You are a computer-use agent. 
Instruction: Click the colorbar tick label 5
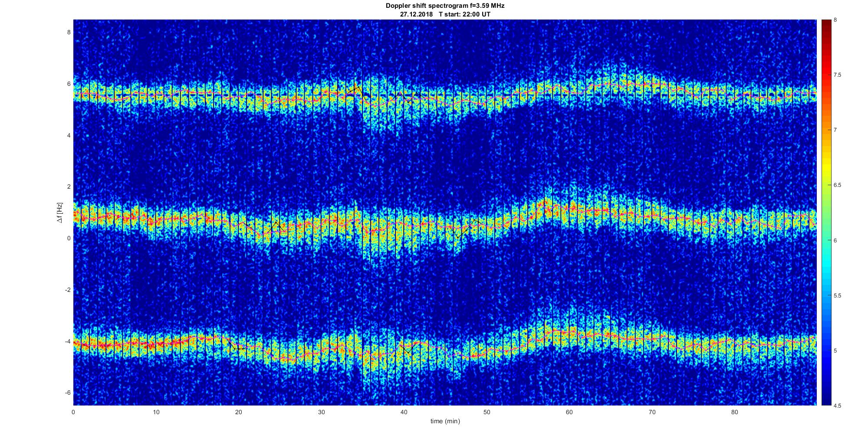[x=835, y=351]
